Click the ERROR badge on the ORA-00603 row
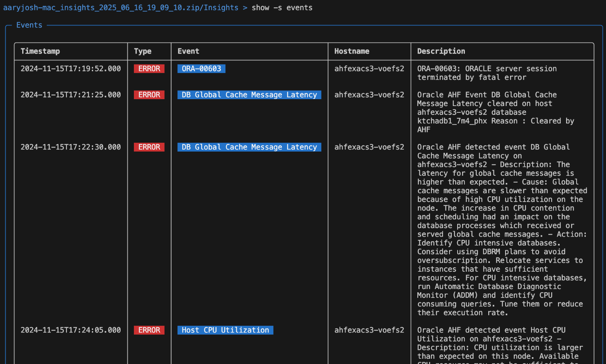Screen dimensions: 606x364 click(149, 69)
